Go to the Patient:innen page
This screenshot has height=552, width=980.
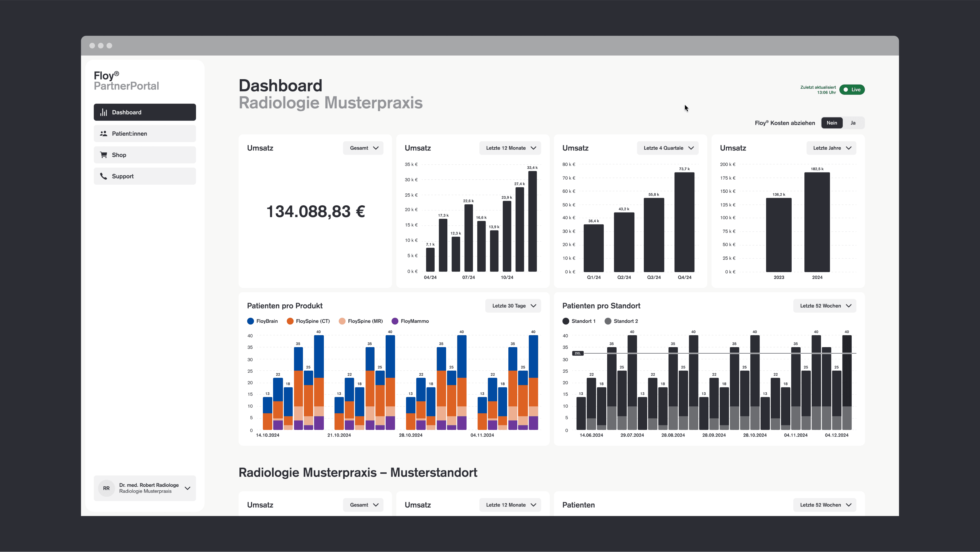tap(144, 134)
